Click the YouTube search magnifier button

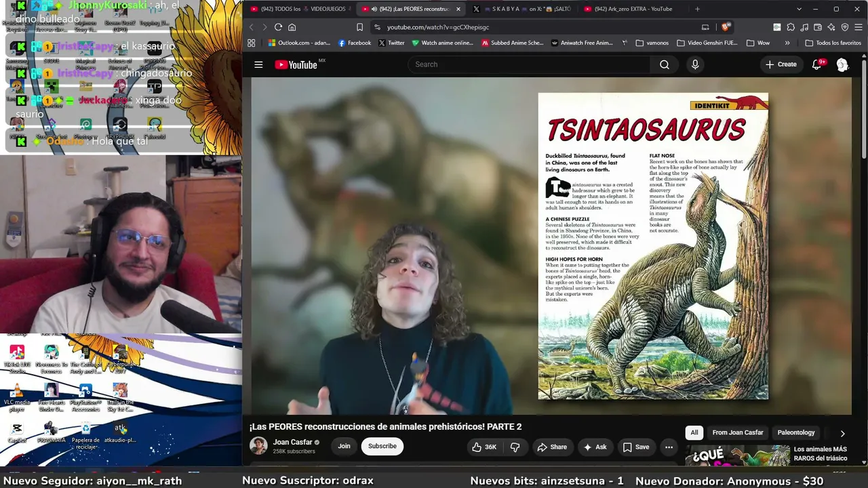[665, 64]
